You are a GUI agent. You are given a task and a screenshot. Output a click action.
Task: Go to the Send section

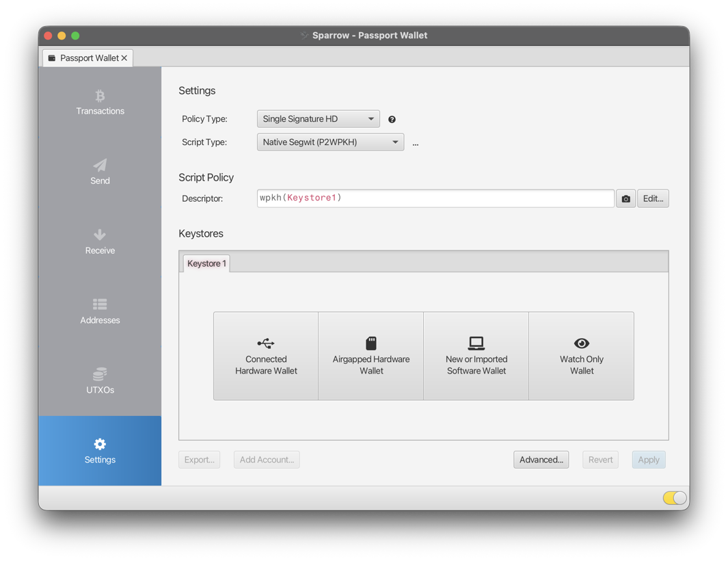(100, 172)
